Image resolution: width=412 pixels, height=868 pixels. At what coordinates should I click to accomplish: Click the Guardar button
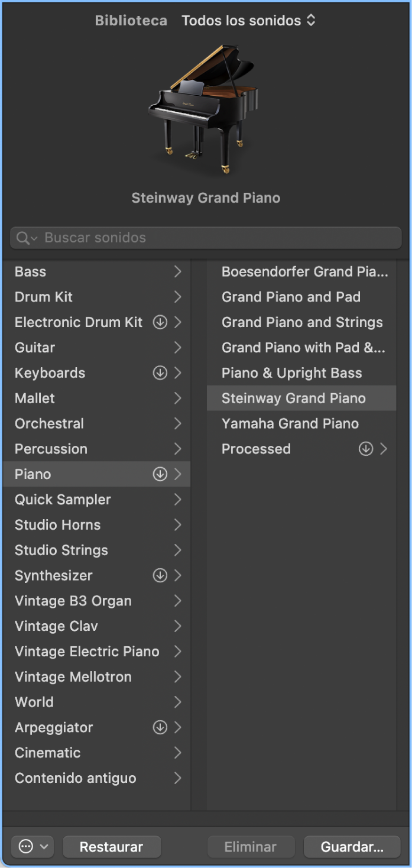point(352,847)
